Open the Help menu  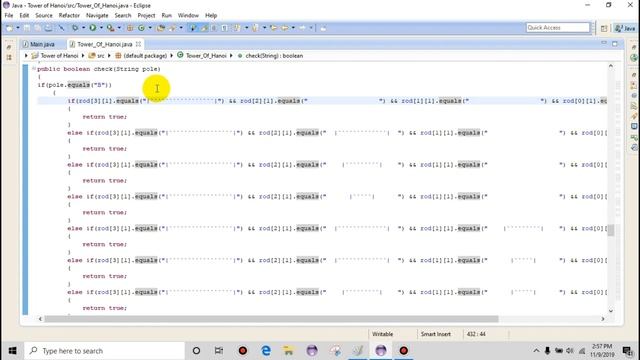tap(211, 16)
